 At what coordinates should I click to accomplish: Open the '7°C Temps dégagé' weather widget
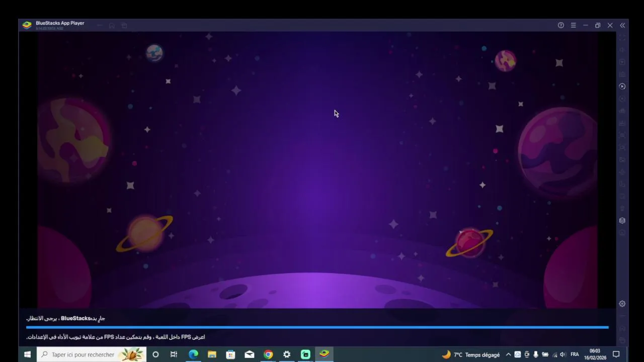pos(471,354)
